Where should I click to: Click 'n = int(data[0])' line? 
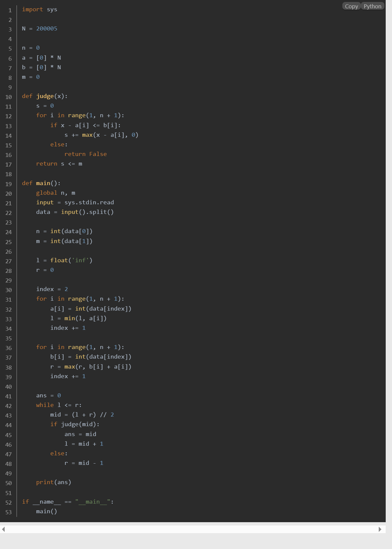pyautogui.click(x=64, y=231)
